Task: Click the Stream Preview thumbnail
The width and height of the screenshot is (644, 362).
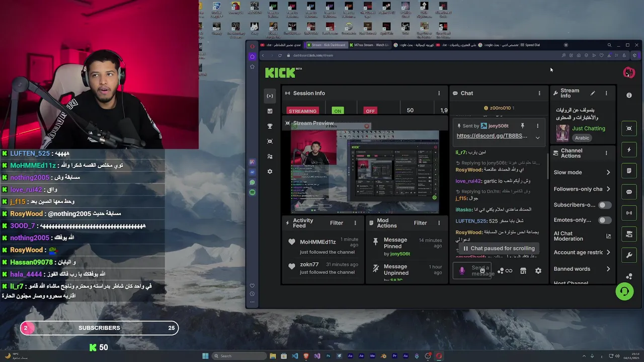Action: (365, 171)
